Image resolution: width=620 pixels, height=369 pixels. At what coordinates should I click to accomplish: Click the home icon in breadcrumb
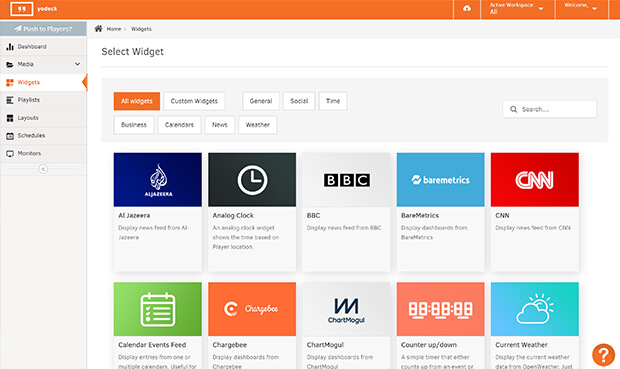pos(98,28)
